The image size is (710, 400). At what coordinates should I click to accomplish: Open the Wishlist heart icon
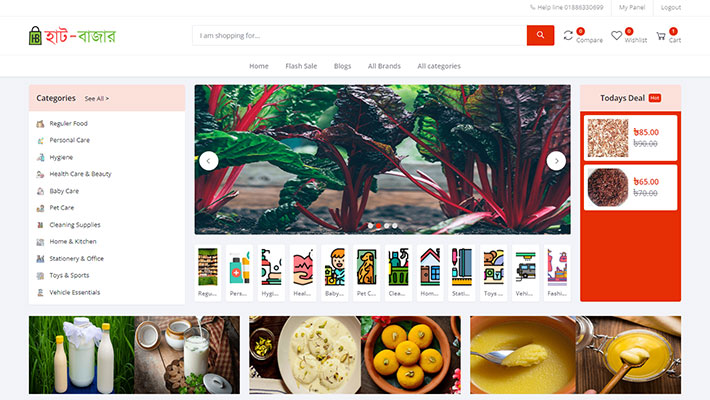point(616,35)
